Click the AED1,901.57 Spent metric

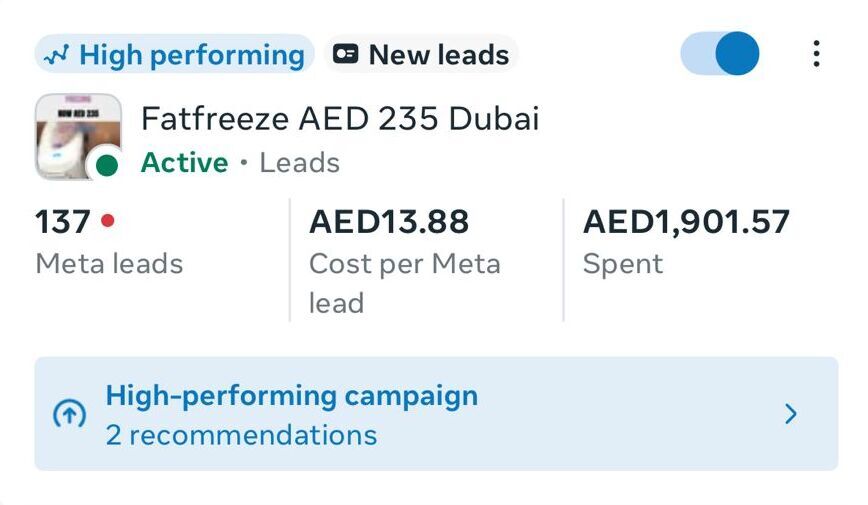coord(686,221)
